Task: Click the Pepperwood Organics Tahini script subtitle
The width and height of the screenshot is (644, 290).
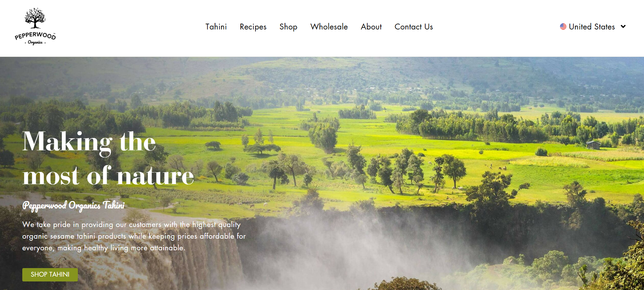Action: click(x=73, y=205)
